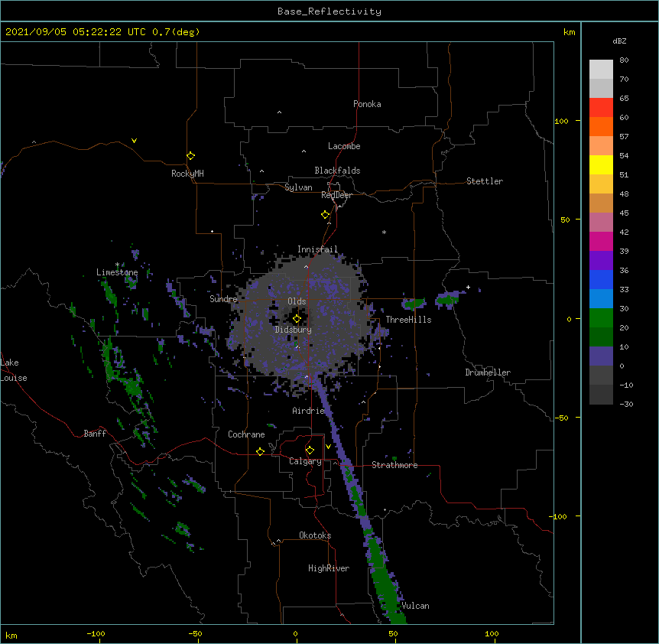Click the yellow diamond marker near RockyMH
The width and height of the screenshot is (659, 644).
click(190, 156)
